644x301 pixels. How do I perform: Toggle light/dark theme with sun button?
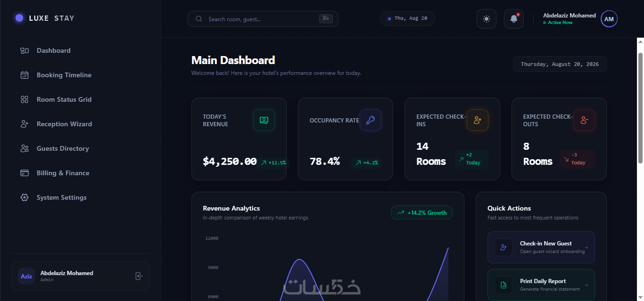click(x=487, y=19)
